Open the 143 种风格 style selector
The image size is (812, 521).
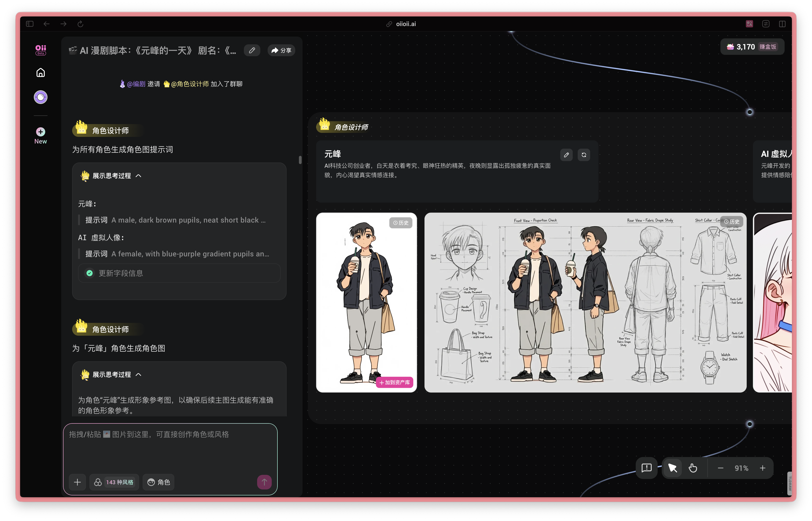point(114,482)
